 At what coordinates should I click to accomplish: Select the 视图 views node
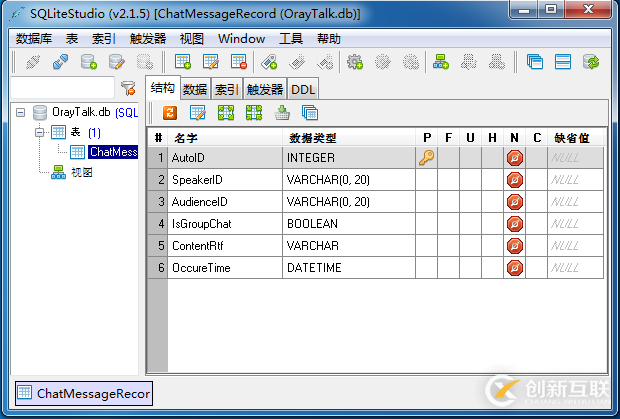(x=81, y=172)
